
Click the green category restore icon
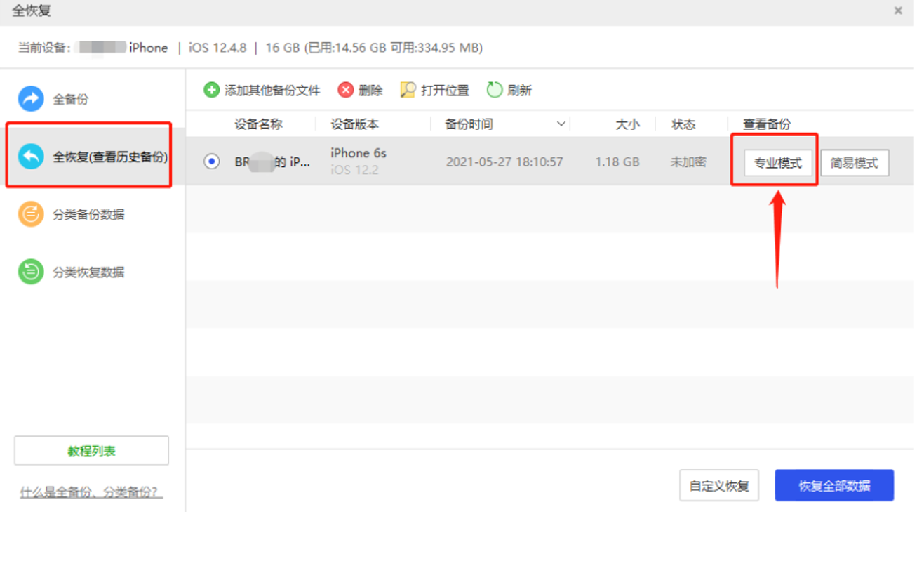31,272
